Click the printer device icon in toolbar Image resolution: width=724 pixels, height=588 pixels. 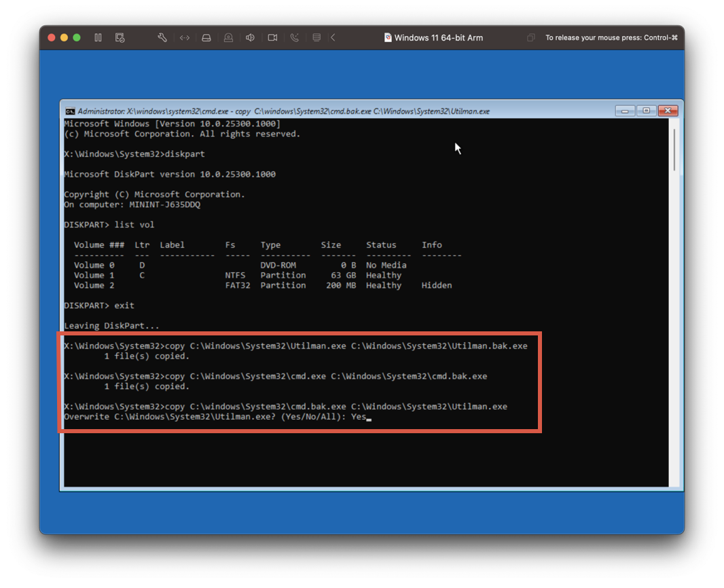point(316,38)
